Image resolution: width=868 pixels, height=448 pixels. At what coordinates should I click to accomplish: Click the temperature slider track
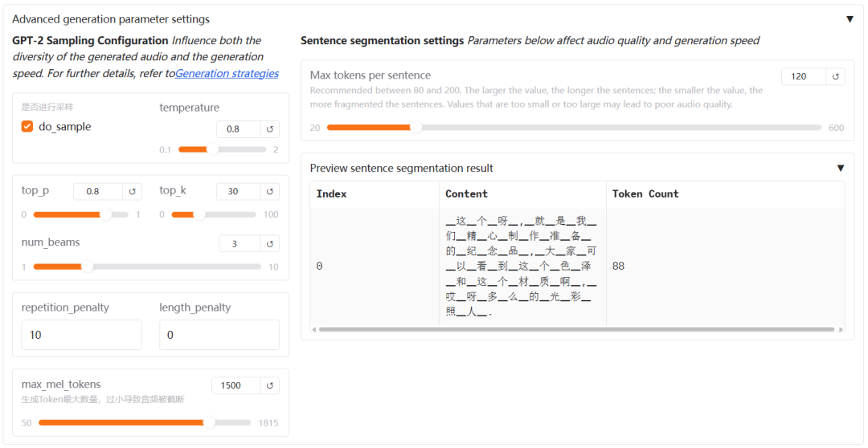tap(222, 149)
